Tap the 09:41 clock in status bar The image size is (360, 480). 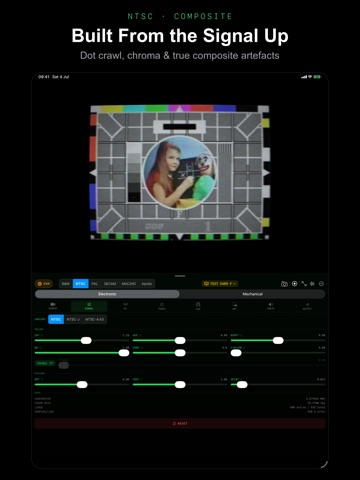[x=44, y=77]
